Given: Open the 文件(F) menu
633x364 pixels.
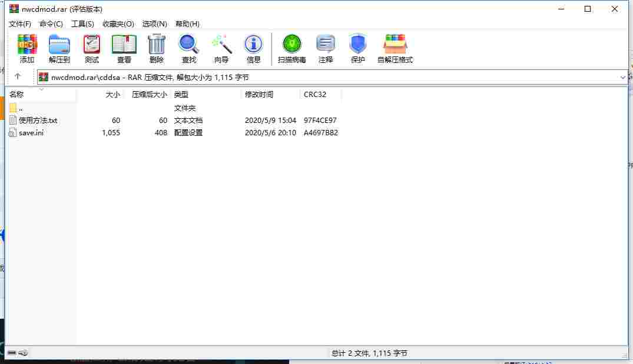Looking at the screenshot, I should 20,24.
